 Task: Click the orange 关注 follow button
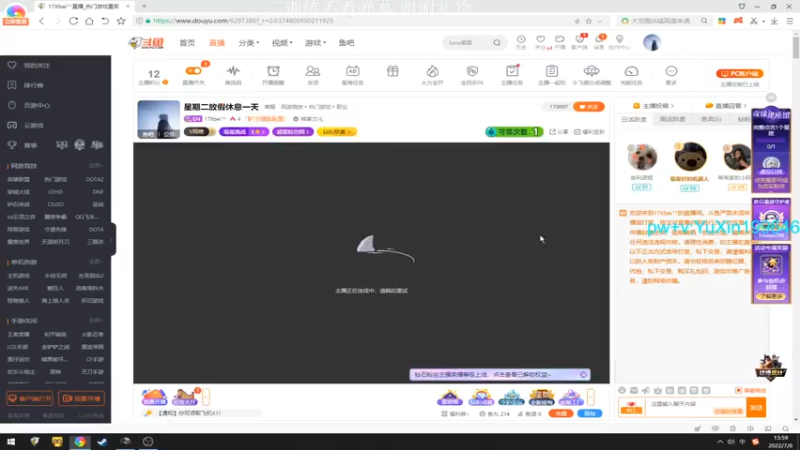[x=589, y=107]
